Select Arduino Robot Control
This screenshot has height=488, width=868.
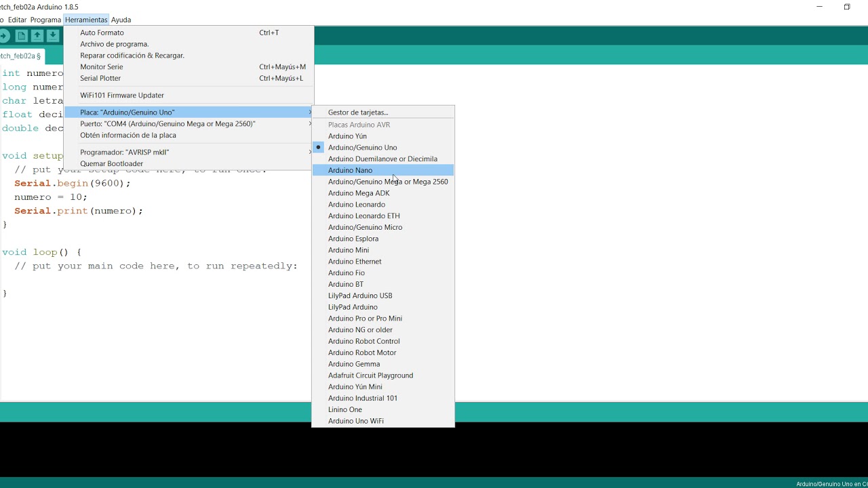pyautogui.click(x=383, y=342)
